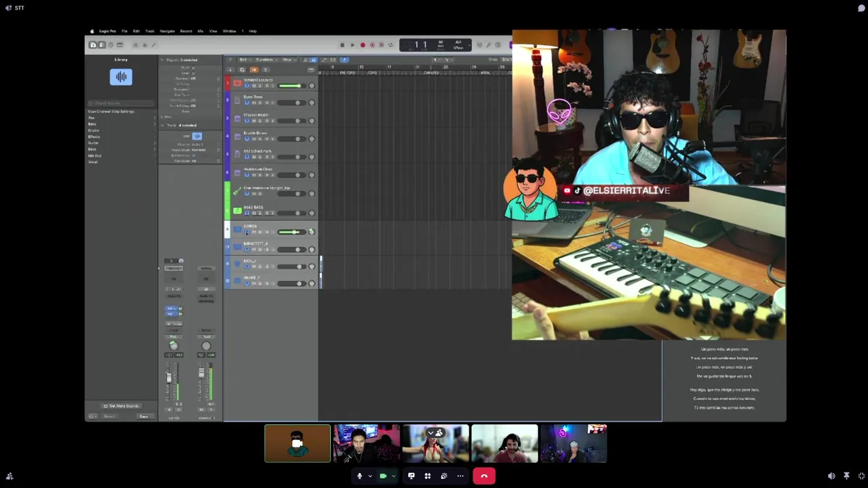
Task: Open the activities grid icon
Action: pyautogui.click(x=427, y=476)
